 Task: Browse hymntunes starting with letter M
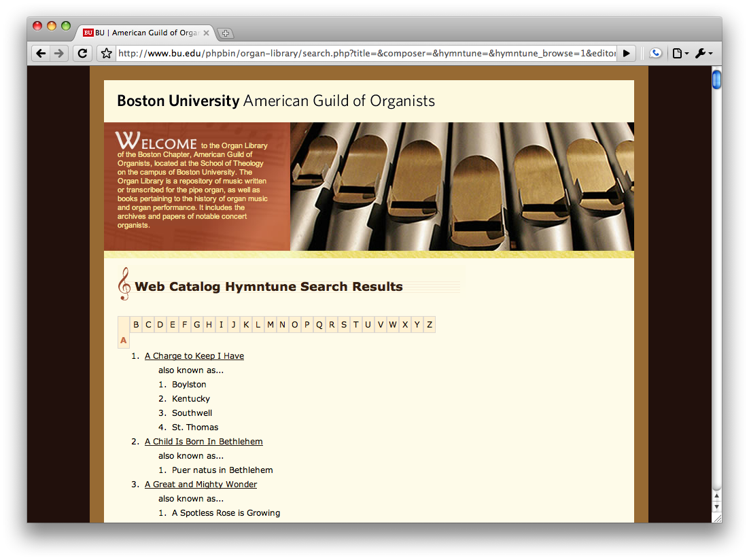tap(271, 324)
